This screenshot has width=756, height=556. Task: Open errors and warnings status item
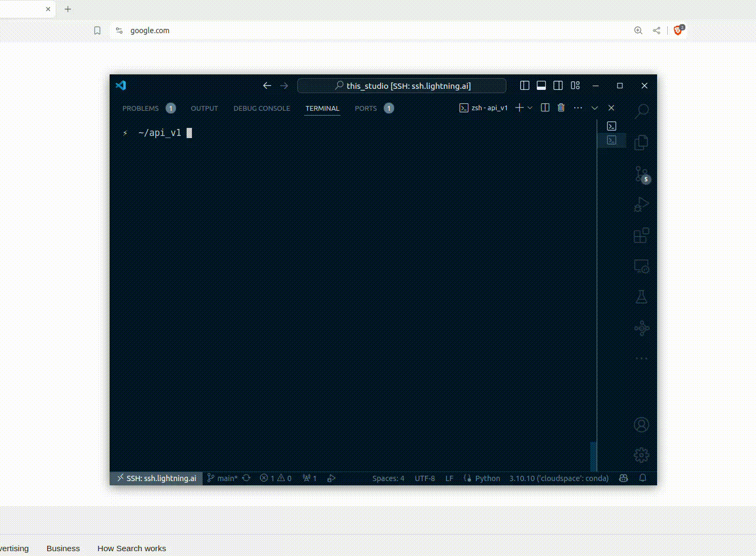pyautogui.click(x=276, y=478)
